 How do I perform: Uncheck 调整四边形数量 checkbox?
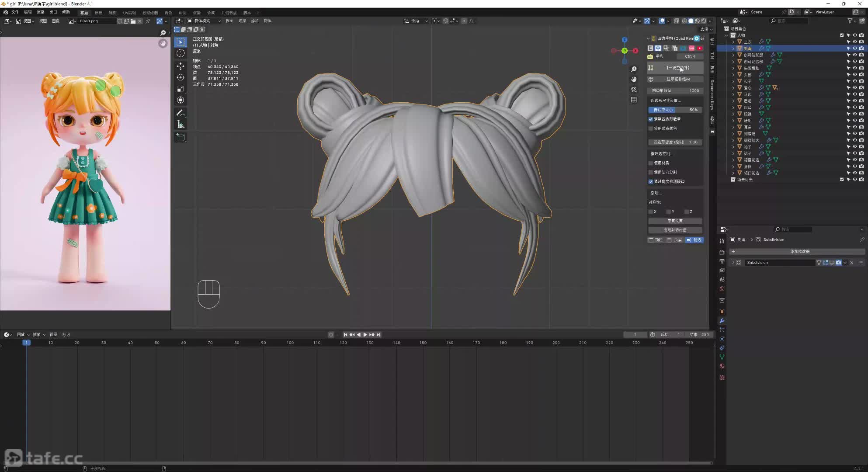651,119
